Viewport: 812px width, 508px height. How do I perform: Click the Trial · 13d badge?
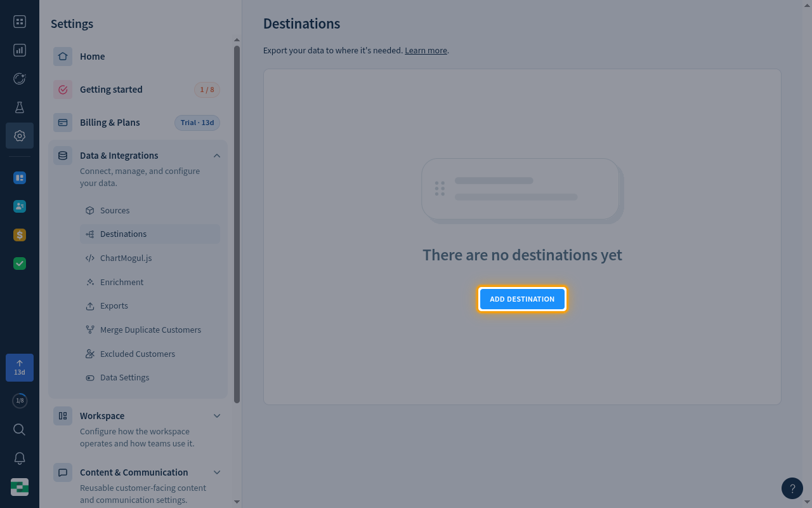click(x=197, y=123)
